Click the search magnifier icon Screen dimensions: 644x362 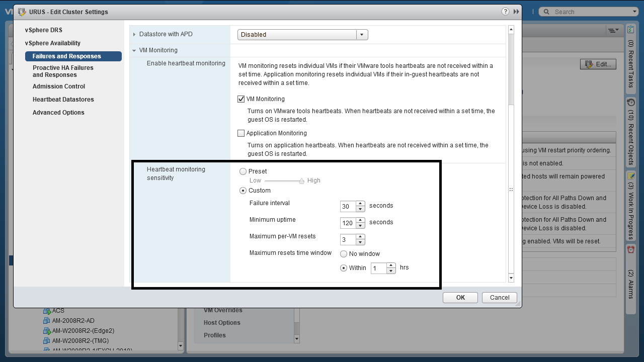547,12
